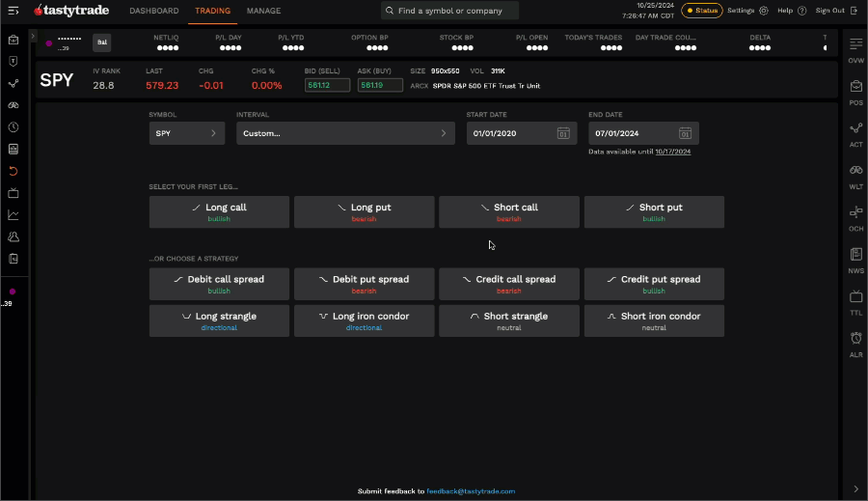Open the WLT watchlist binoculars icon

tap(855, 172)
